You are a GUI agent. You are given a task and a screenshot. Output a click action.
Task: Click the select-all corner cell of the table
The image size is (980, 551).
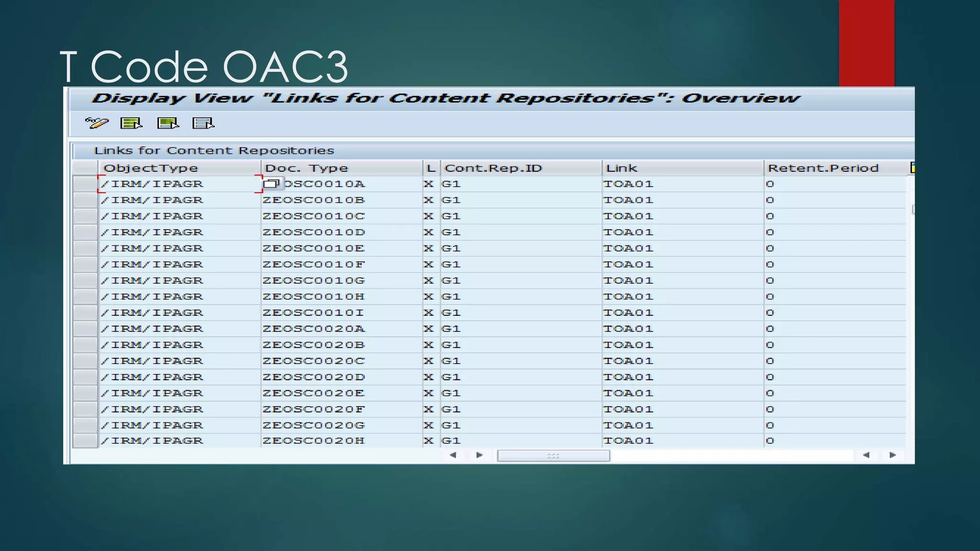[x=85, y=168]
